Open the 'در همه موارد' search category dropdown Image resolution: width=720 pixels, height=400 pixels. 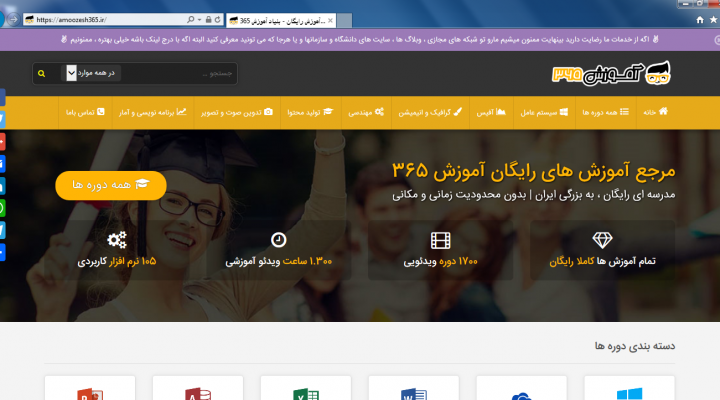(x=91, y=73)
